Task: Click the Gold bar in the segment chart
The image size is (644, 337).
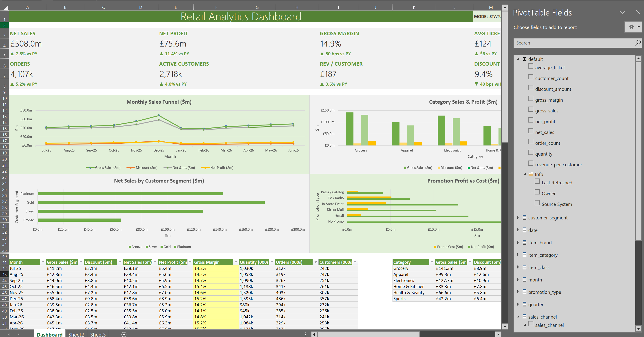Action: pos(151,202)
